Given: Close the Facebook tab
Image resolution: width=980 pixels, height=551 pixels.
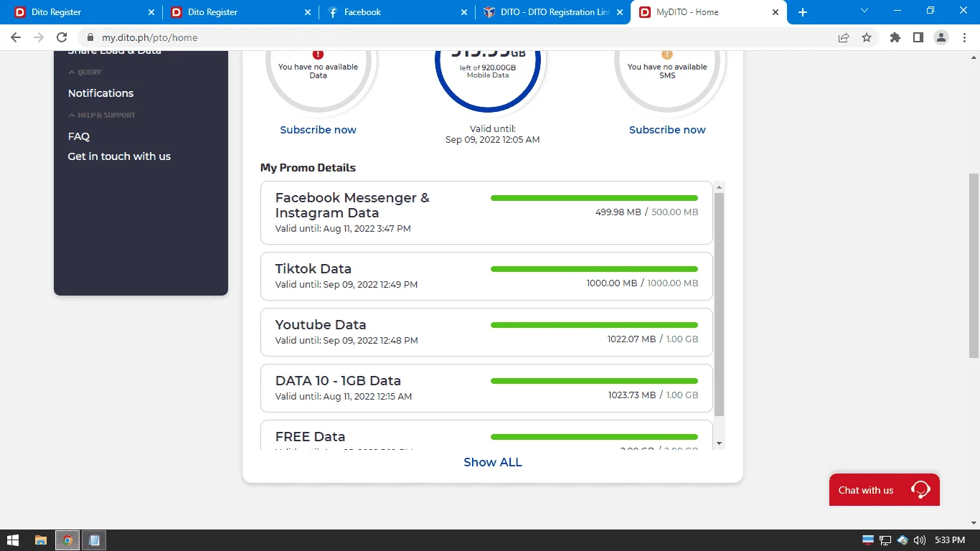Looking at the screenshot, I should 463,12.
